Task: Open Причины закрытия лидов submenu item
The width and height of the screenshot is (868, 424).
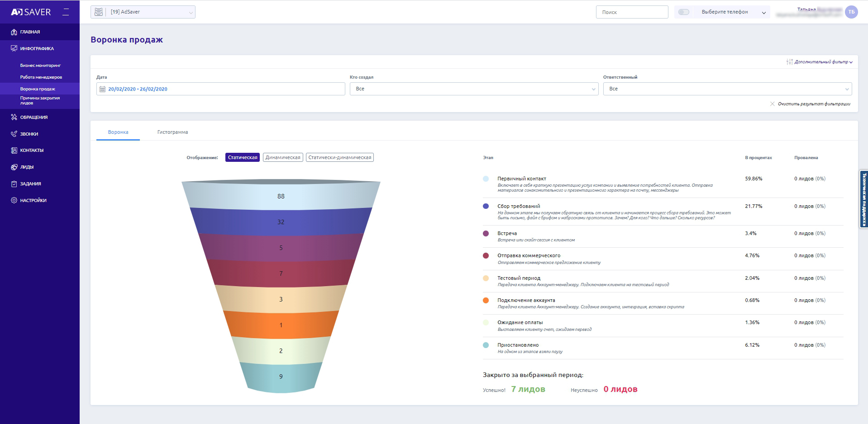Action: pos(40,100)
